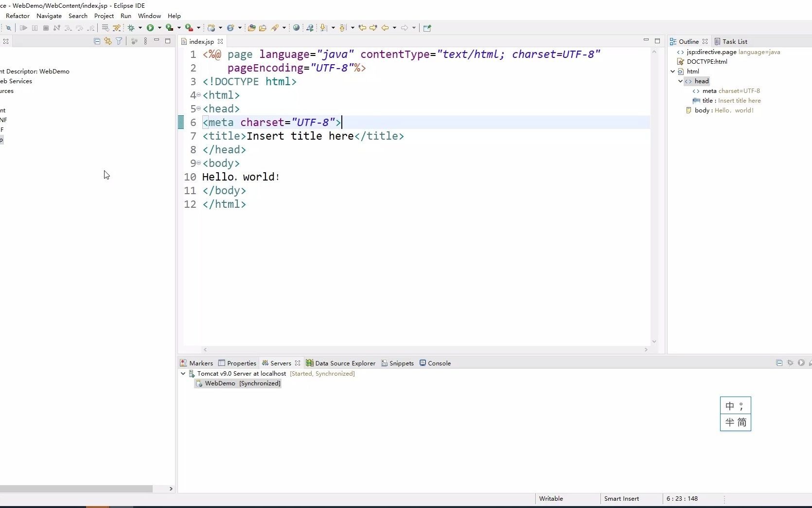
Task: Select WebDemo [Synchronized] under Tomcat server
Action: (238, 383)
